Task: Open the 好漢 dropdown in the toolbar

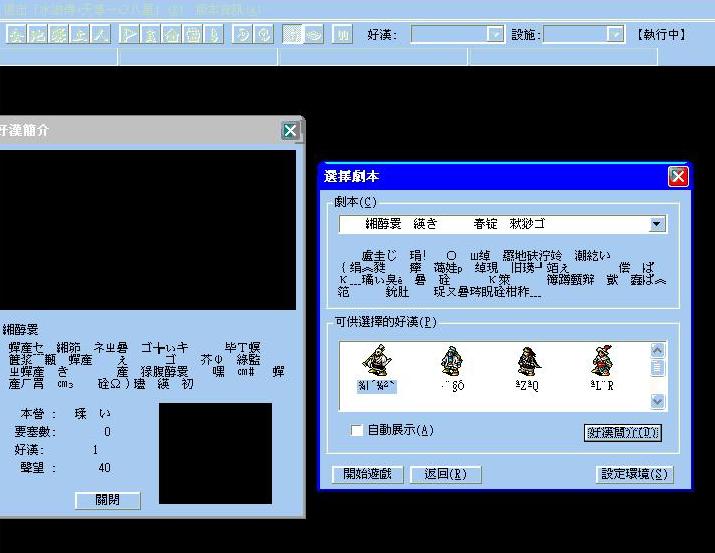Action: (x=495, y=34)
